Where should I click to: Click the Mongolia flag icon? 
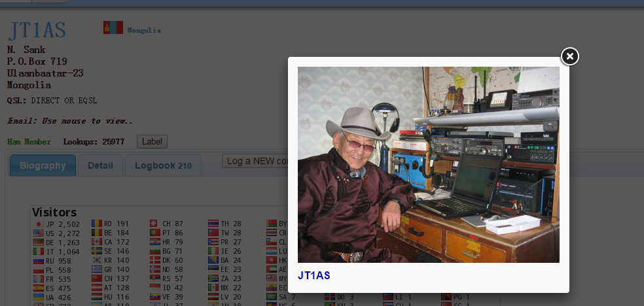[x=113, y=27]
